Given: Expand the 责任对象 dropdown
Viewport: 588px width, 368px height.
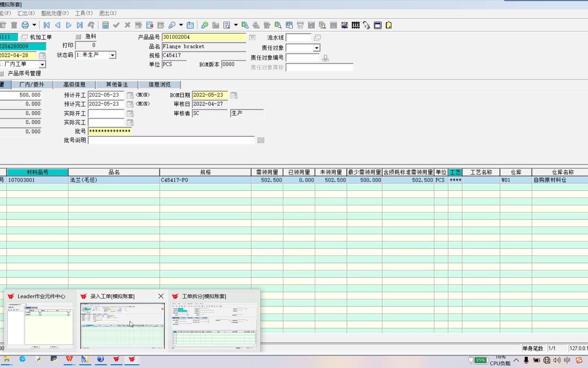Looking at the screenshot, I should [316, 48].
